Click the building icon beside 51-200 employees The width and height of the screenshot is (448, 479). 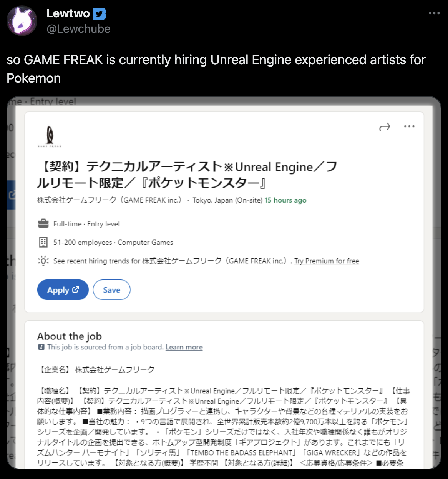43,242
